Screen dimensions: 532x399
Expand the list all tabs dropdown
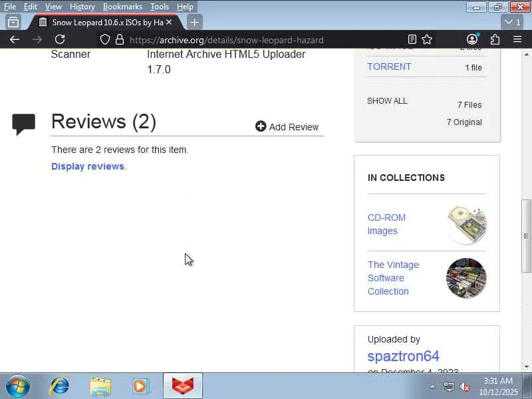(512, 23)
